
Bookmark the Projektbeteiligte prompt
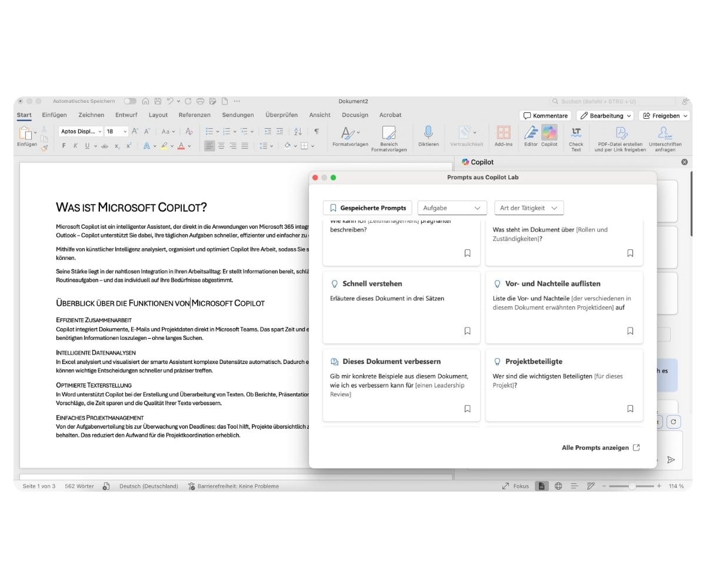pos(630,409)
